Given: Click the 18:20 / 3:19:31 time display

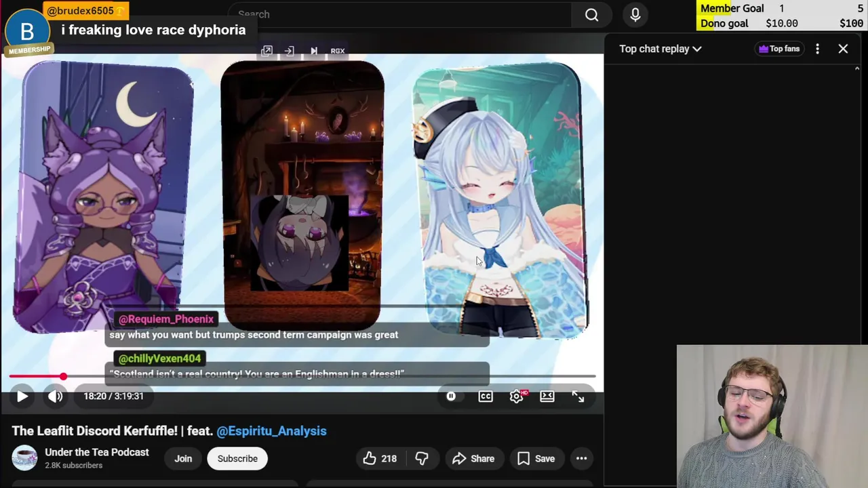Looking at the screenshot, I should (114, 396).
